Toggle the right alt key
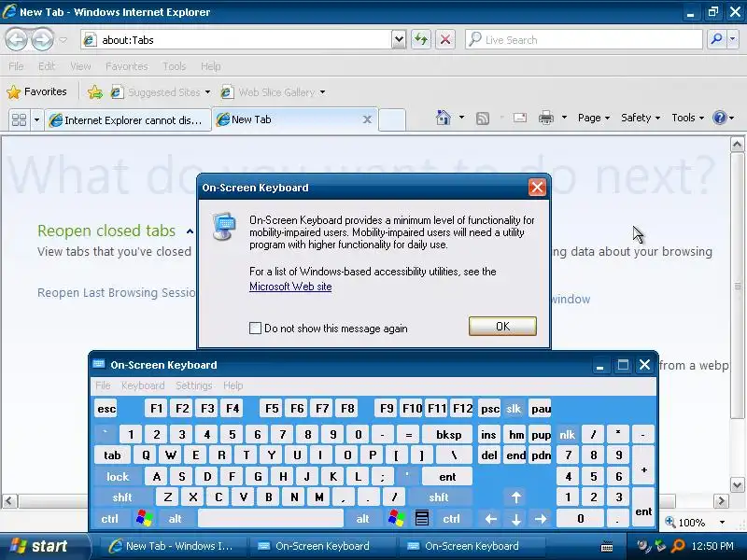747x560 pixels. (x=363, y=518)
